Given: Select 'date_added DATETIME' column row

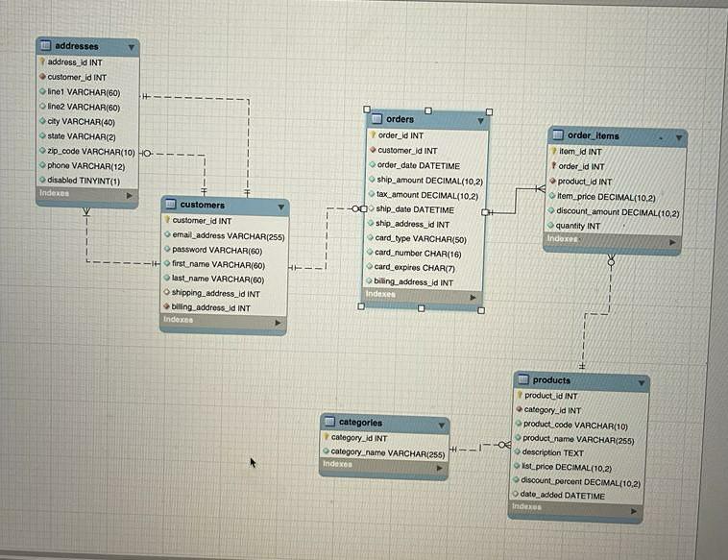Looking at the screenshot, I should (576, 496).
